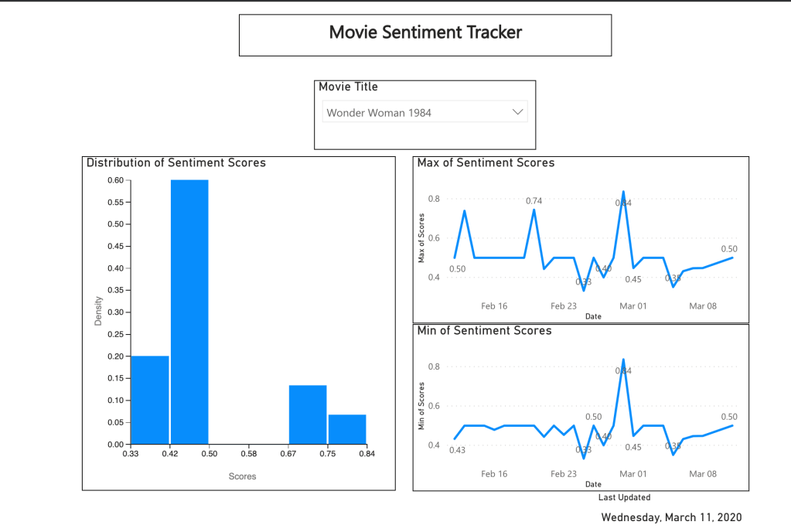791x532 pixels.
Task: Click the Movie Sentiment Tracker title box
Action: point(425,33)
